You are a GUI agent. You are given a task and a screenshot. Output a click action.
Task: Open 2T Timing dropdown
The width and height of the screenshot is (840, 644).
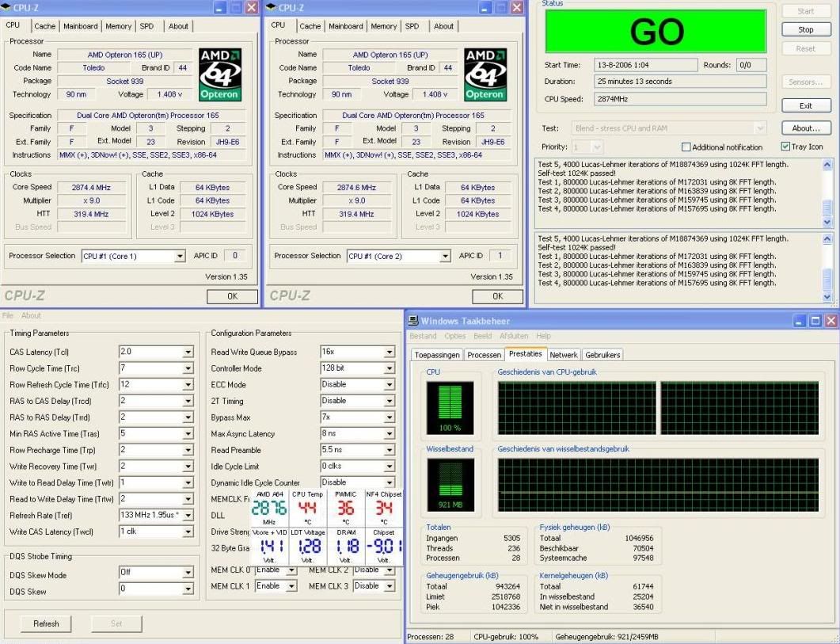(390, 402)
